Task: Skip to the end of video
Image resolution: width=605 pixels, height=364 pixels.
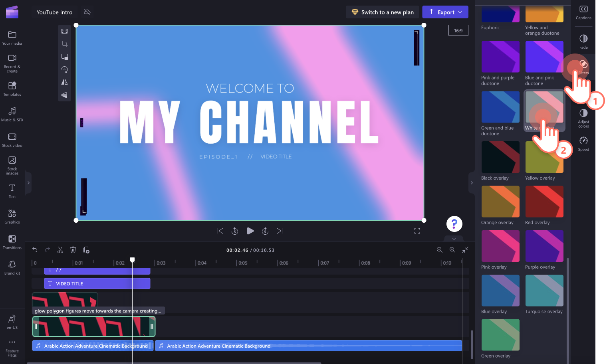Action: pyautogui.click(x=280, y=231)
